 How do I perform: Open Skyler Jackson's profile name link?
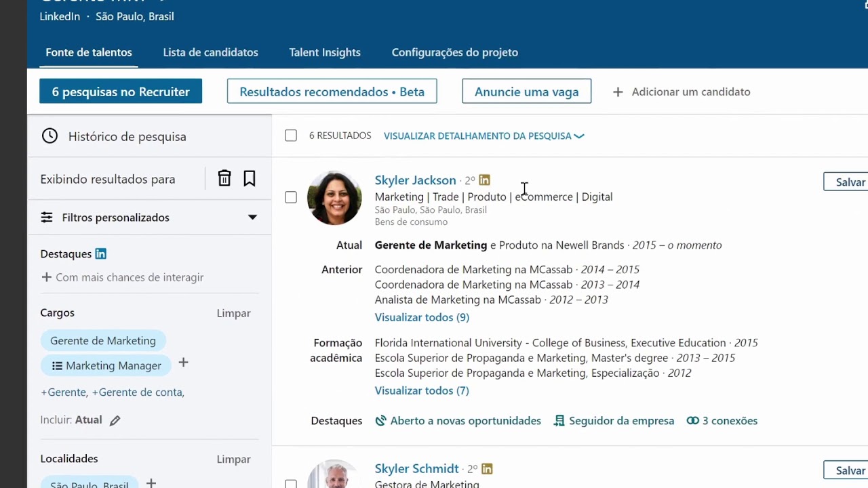coord(416,180)
